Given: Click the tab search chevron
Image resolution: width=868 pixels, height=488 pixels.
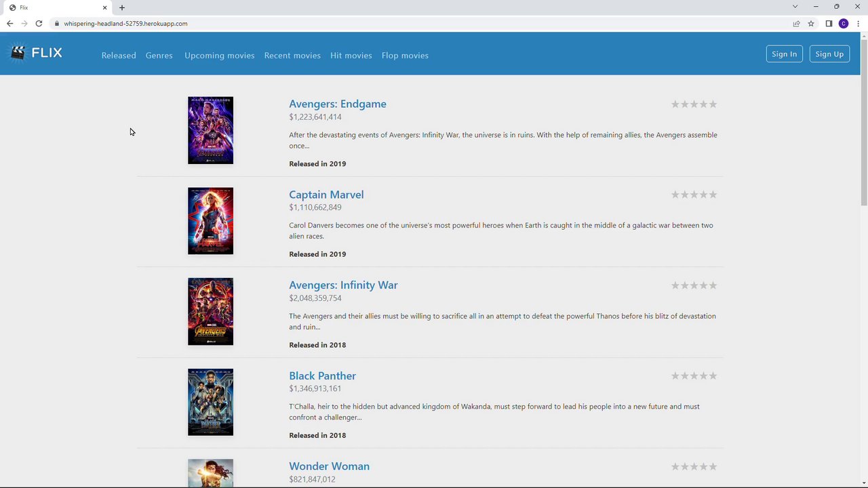Looking at the screenshot, I should coord(795,7).
